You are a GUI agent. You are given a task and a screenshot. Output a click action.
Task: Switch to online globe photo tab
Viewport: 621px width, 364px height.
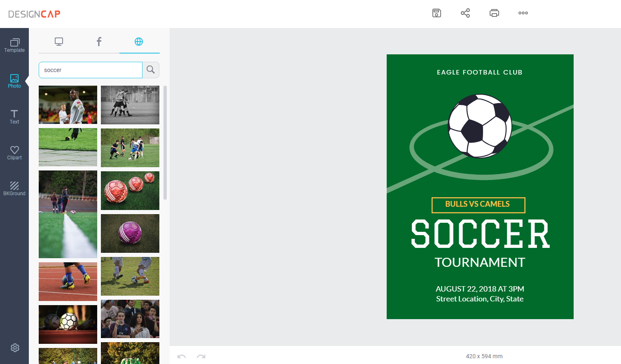139,42
